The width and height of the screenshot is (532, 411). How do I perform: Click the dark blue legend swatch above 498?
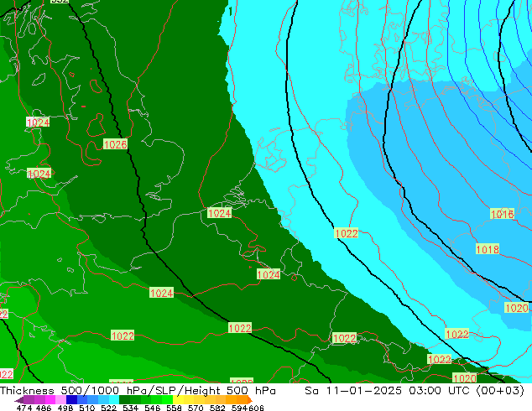(71, 399)
